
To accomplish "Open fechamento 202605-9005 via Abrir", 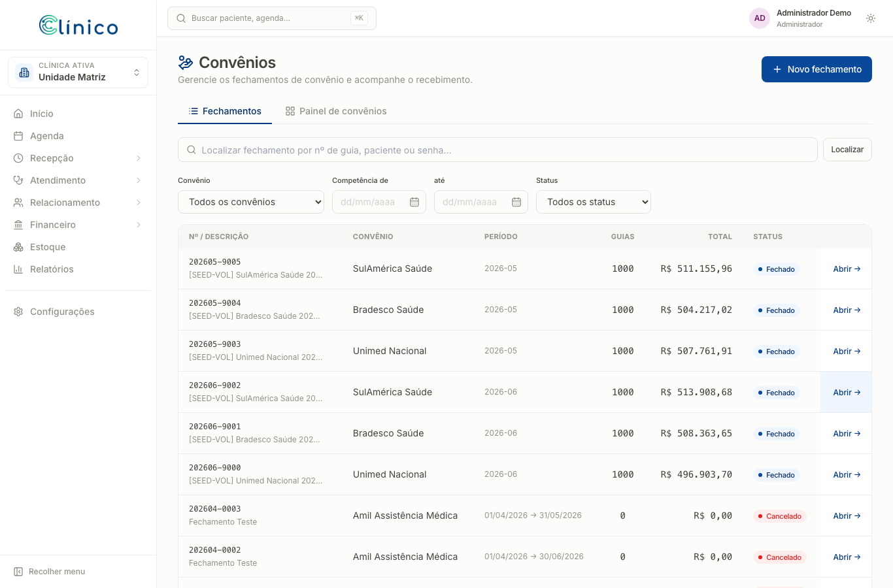I will [x=847, y=269].
